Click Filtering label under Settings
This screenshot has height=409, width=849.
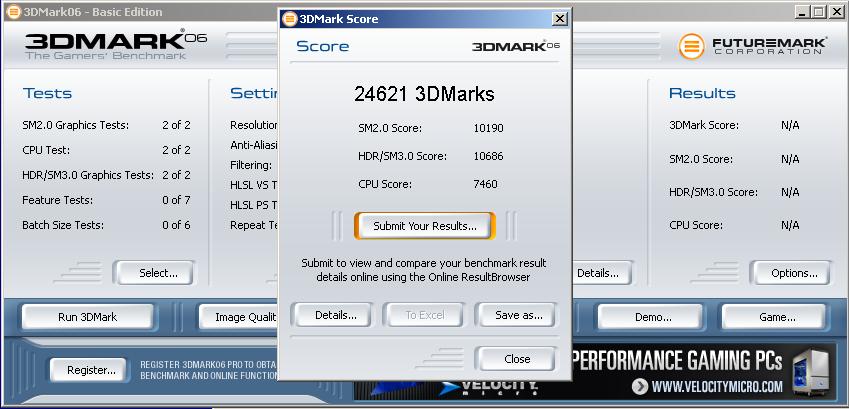pos(251,165)
